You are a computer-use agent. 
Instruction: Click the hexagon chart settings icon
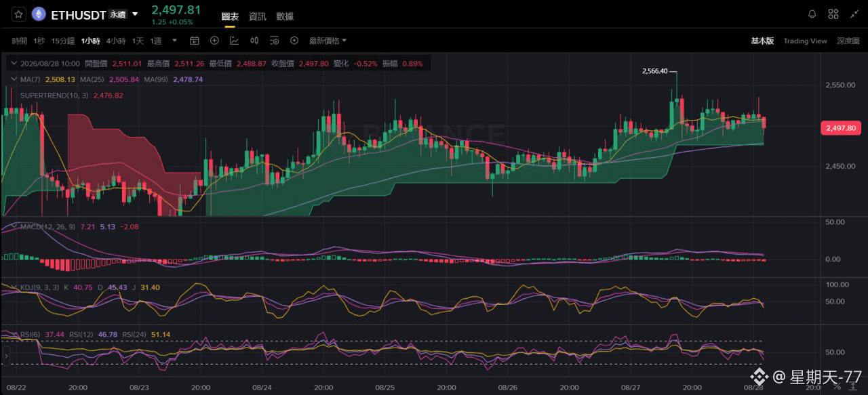tap(294, 41)
